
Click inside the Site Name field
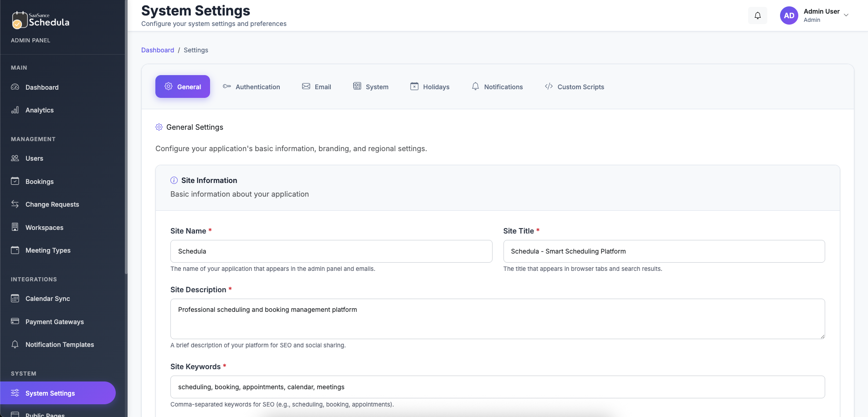(x=331, y=251)
